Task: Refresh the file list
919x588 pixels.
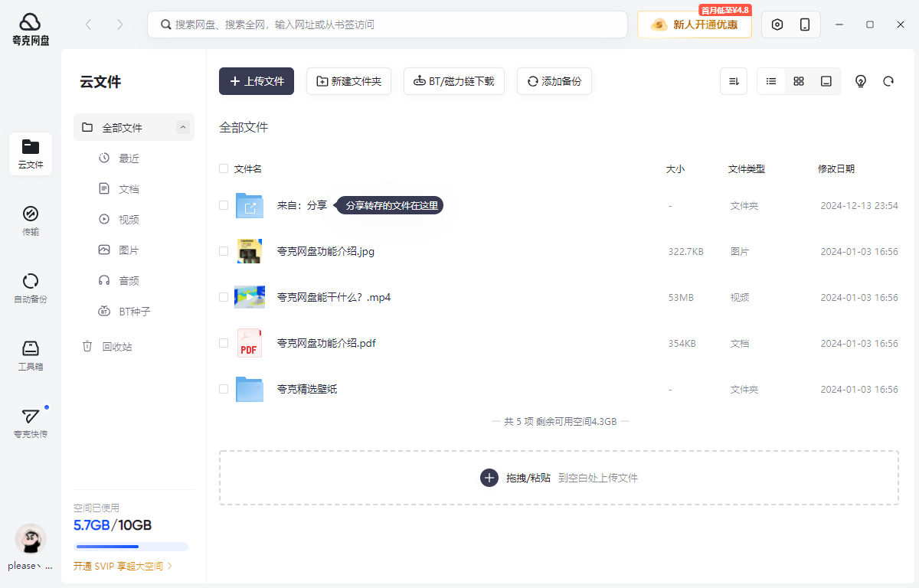Action: pos(888,81)
